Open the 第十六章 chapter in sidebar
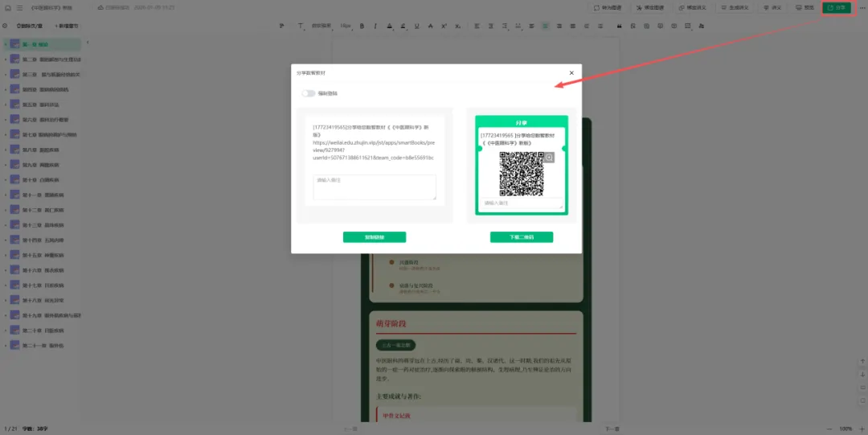Image resolution: width=868 pixels, height=435 pixels. [x=43, y=270]
